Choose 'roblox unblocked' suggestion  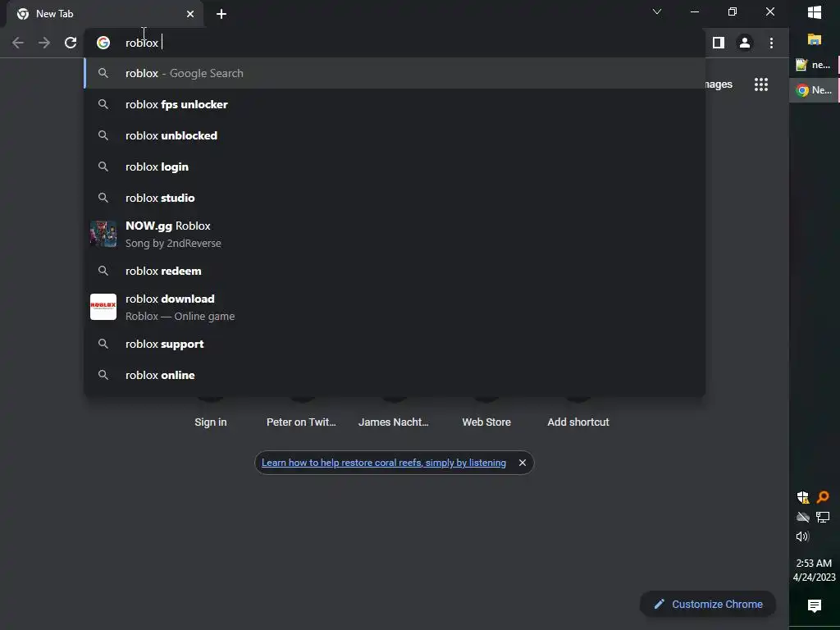395,135
